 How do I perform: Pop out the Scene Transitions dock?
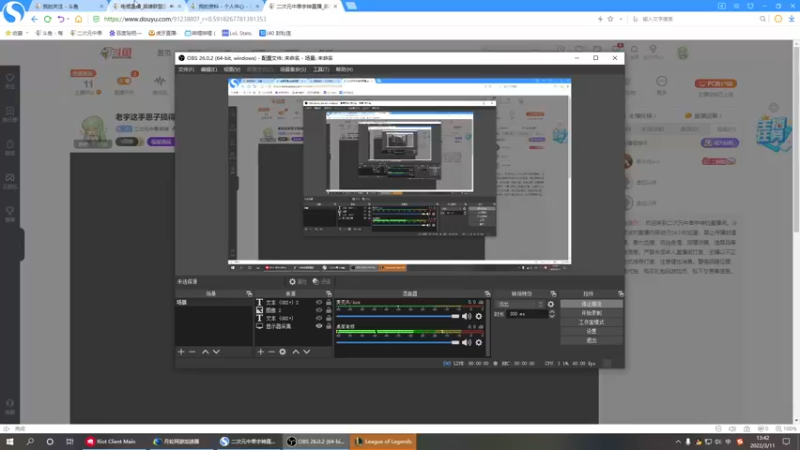[x=553, y=294]
